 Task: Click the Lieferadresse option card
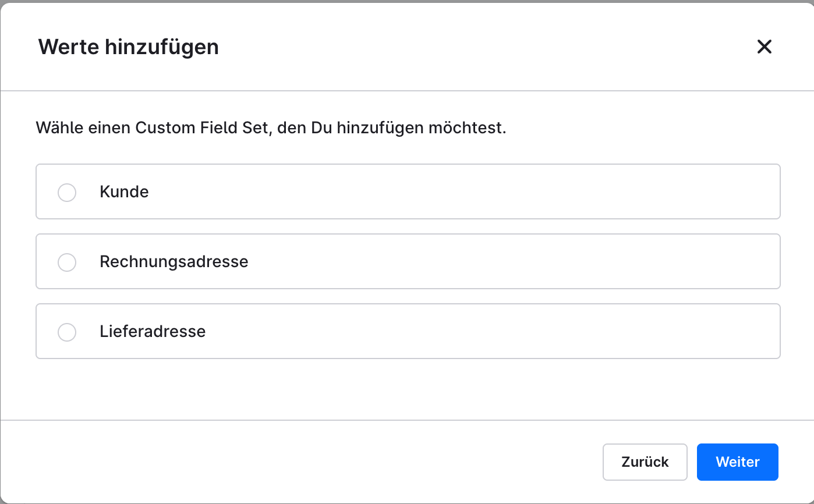408,332
